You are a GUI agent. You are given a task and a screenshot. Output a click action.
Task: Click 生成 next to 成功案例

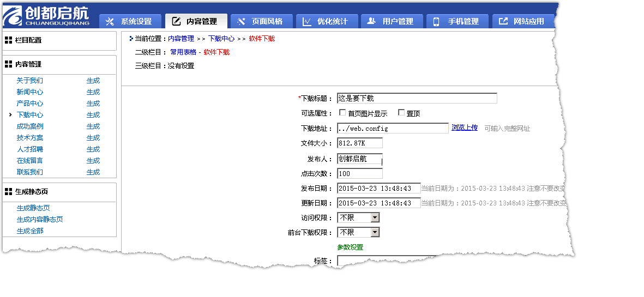point(93,126)
